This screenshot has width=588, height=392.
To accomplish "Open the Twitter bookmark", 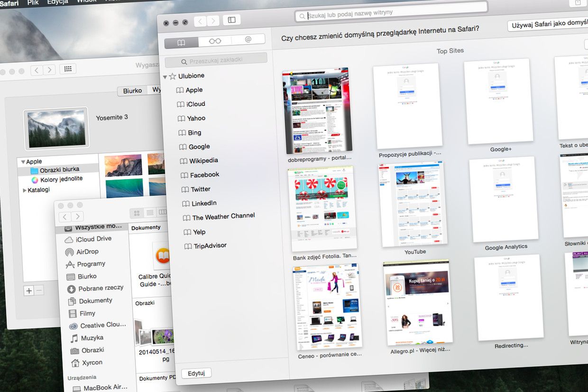I will [196, 189].
